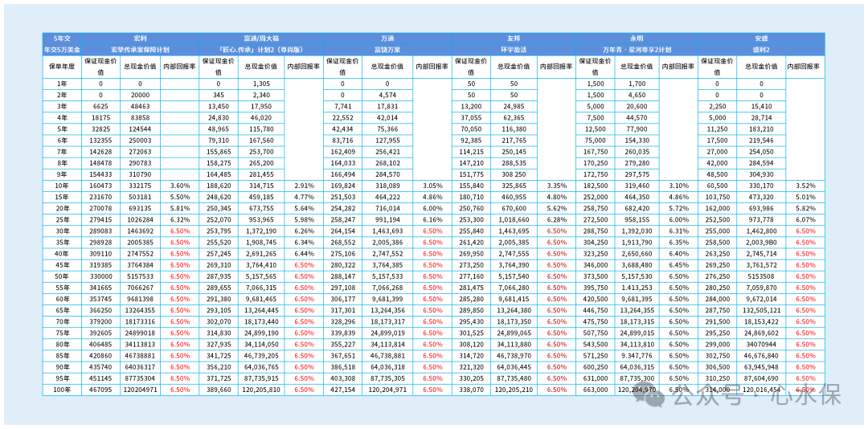
Task: Click the '宏利' insurer header cell
Action: 140,39
